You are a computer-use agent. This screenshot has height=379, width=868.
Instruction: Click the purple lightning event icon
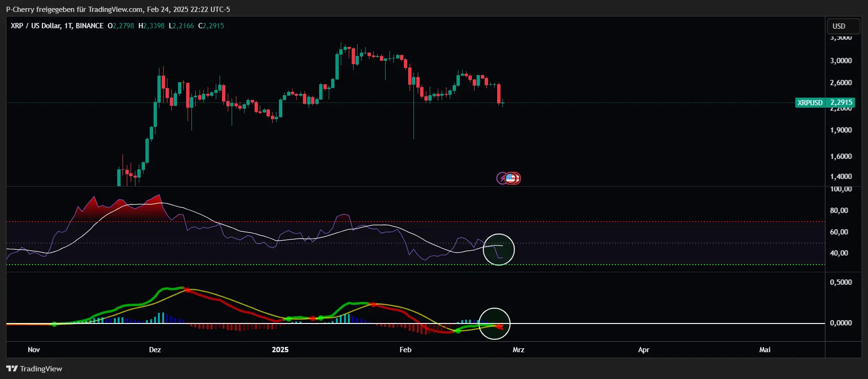501,178
